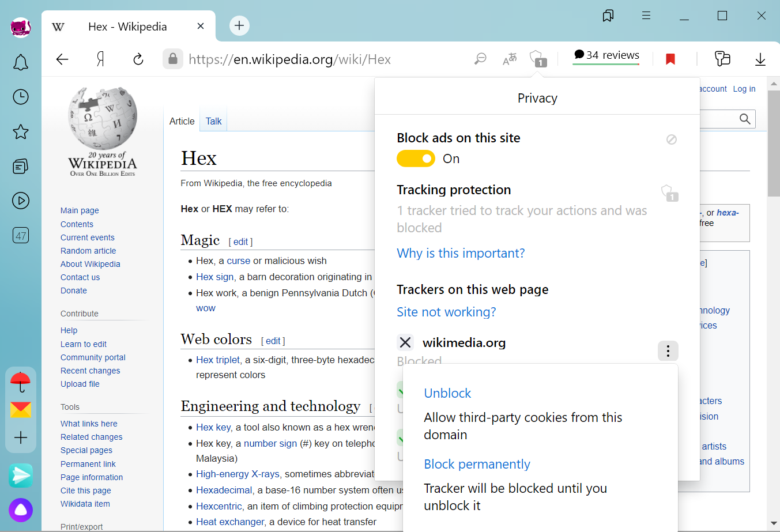
Task: Open reader mode icon in address bar
Action: click(x=480, y=59)
